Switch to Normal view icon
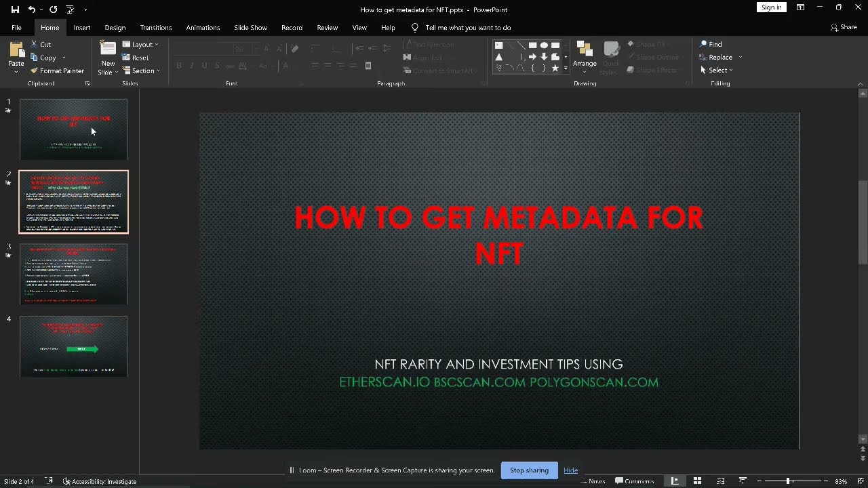868x488 pixels. click(675, 481)
